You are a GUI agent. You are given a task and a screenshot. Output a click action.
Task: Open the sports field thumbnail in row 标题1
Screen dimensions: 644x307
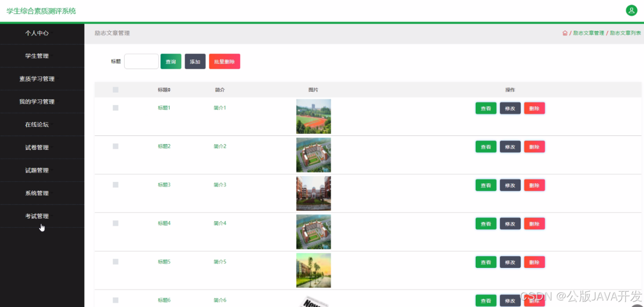[313, 116]
